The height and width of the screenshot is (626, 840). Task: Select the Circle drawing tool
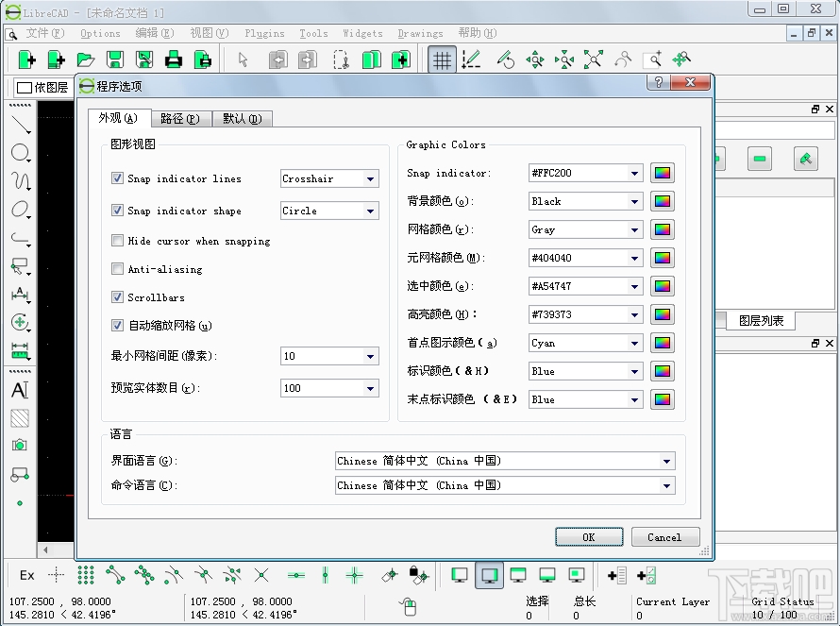pos(21,153)
